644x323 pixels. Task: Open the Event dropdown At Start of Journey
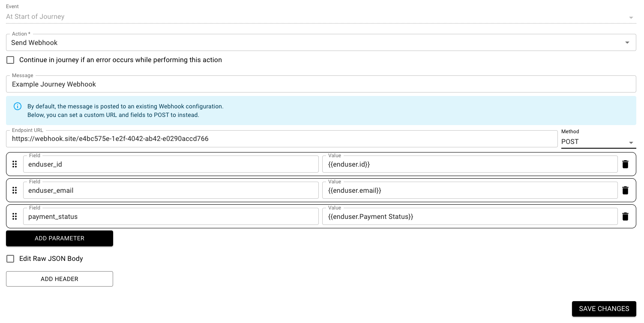pyautogui.click(x=321, y=17)
